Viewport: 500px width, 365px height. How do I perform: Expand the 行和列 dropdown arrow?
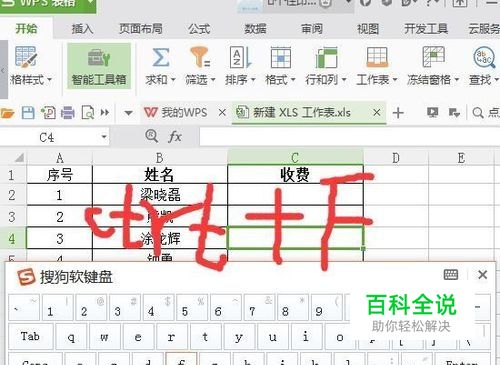[x=344, y=80]
